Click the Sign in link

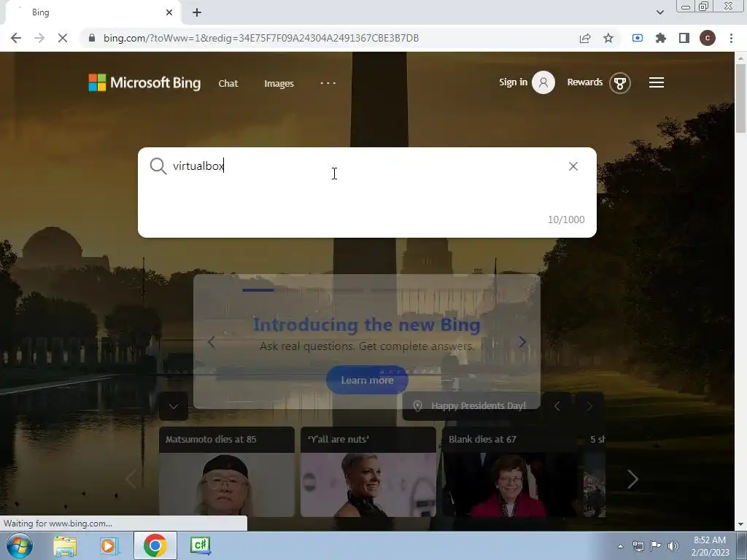[x=513, y=82]
